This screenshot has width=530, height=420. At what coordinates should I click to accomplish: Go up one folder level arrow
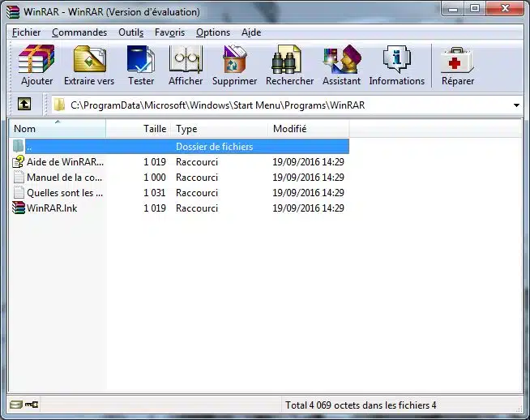coord(24,104)
